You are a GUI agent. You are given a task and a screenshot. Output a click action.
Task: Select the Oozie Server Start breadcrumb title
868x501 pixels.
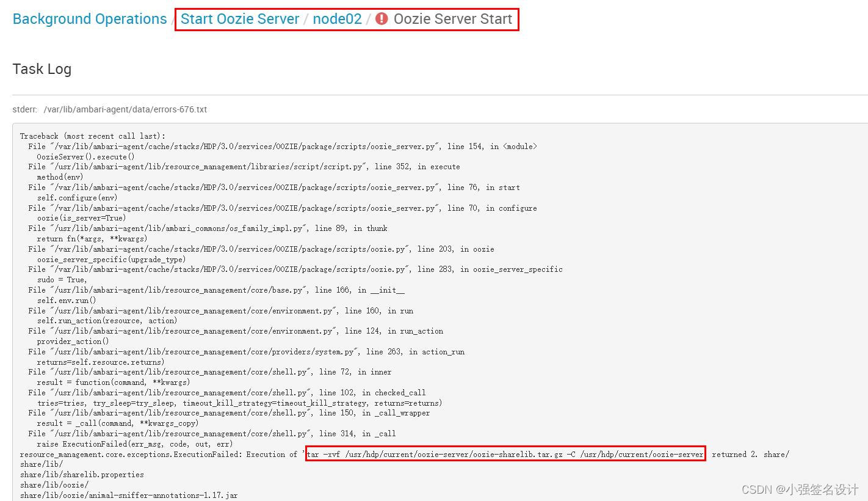click(453, 19)
